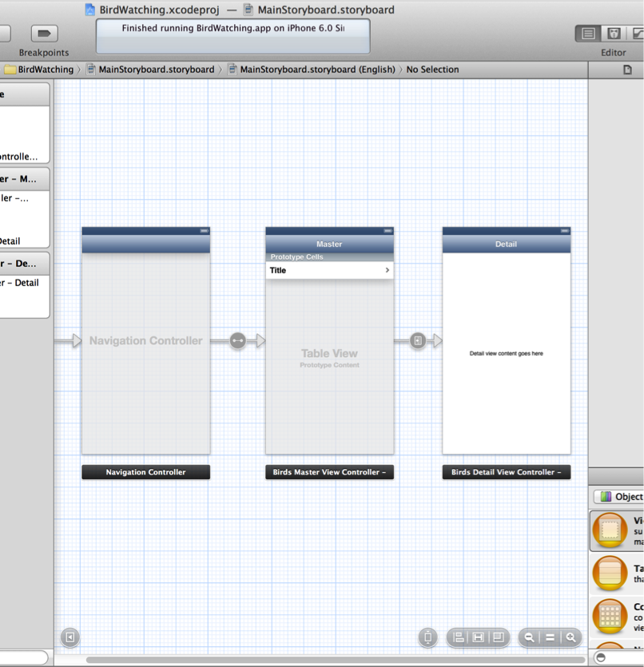This screenshot has width=644, height=667.
Task: Toggle the iPhone screen form factor button
Action: pyautogui.click(x=427, y=637)
